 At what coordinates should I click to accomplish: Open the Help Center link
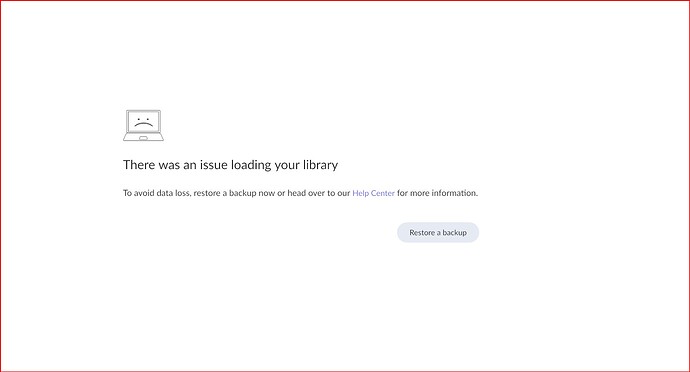[x=373, y=193]
